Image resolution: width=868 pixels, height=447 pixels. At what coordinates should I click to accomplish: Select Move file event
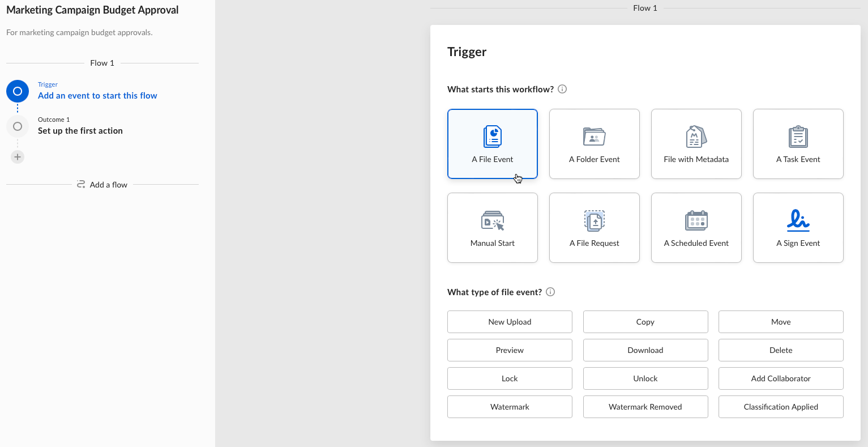tap(781, 322)
